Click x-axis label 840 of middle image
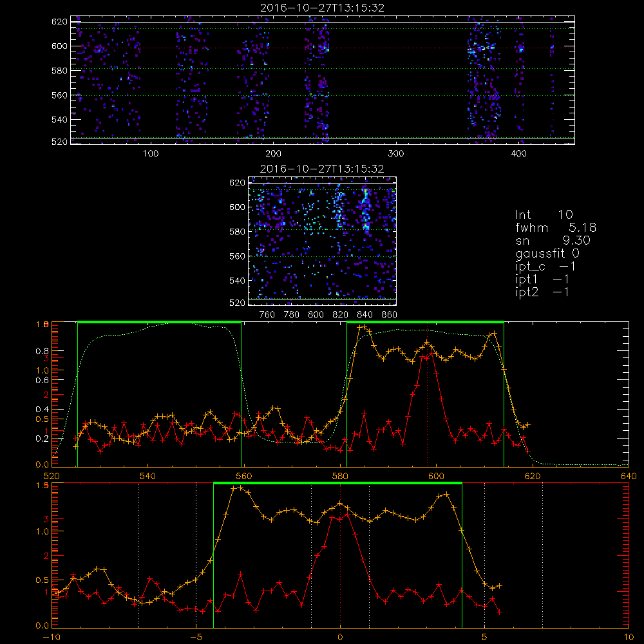The width and height of the screenshot is (644, 644). tap(365, 315)
